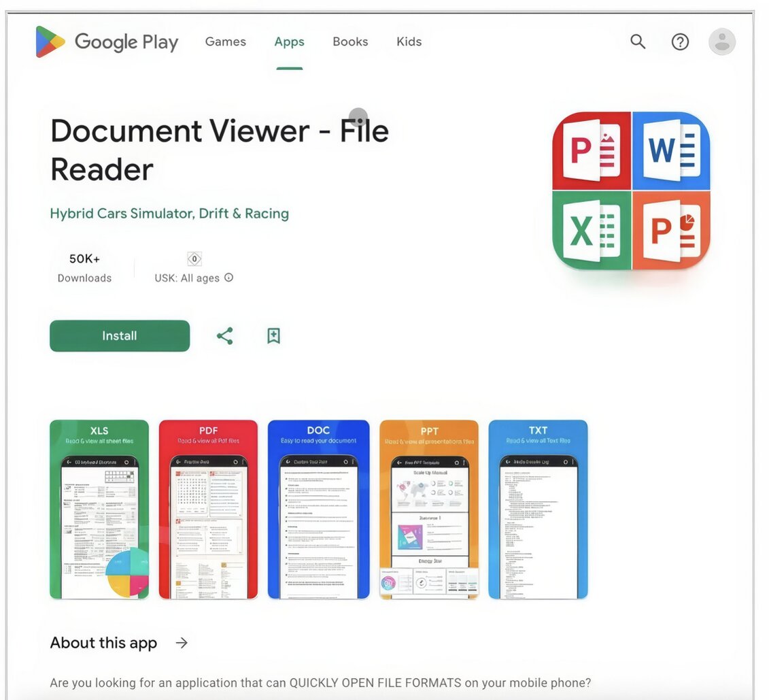This screenshot has height=700, width=769.
Task: Switch to the Games tab
Action: (225, 42)
